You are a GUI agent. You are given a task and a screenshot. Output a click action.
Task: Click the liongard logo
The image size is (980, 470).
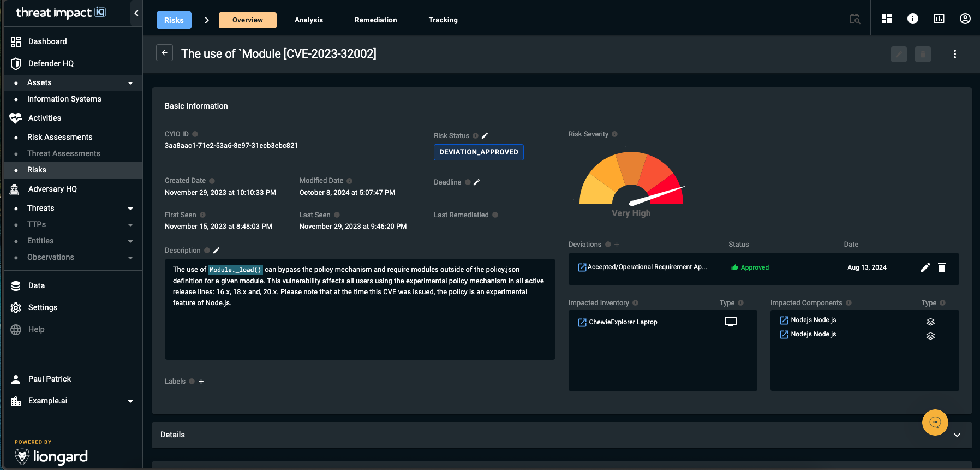51,456
